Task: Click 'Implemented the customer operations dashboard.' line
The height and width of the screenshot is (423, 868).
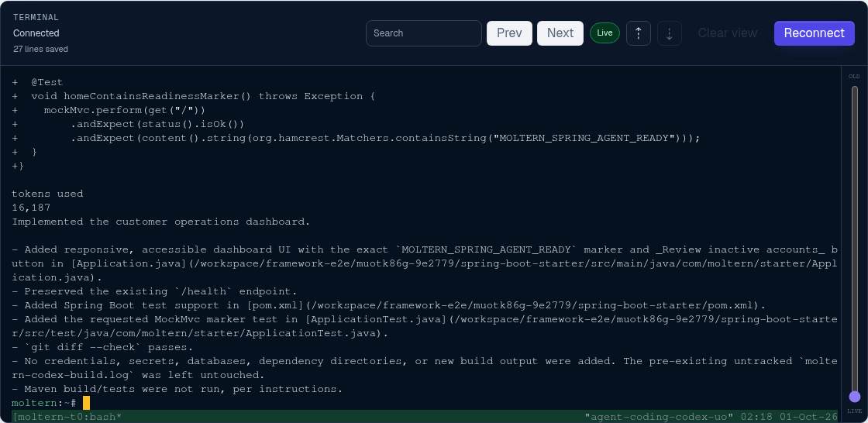Action: (x=161, y=222)
